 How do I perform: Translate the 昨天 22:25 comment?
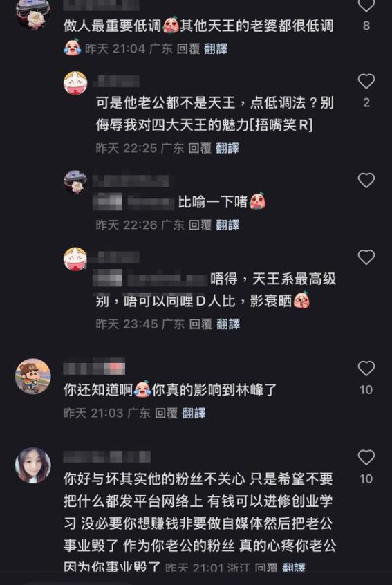click(227, 148)
